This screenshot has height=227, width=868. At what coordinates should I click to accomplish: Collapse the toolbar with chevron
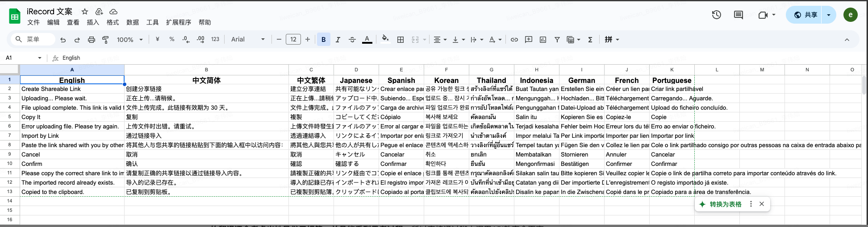[x=847, y=40]
